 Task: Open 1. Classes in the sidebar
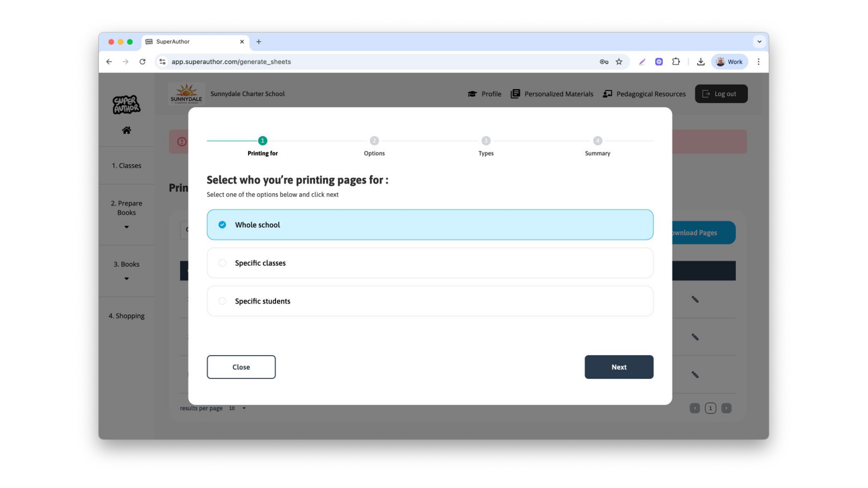pos(126,165)
